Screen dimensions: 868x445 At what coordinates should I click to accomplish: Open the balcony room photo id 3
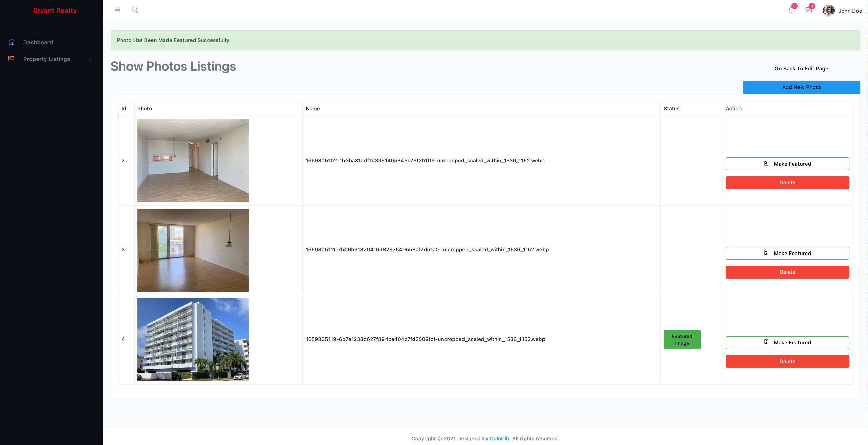click(x=193, y=250)
